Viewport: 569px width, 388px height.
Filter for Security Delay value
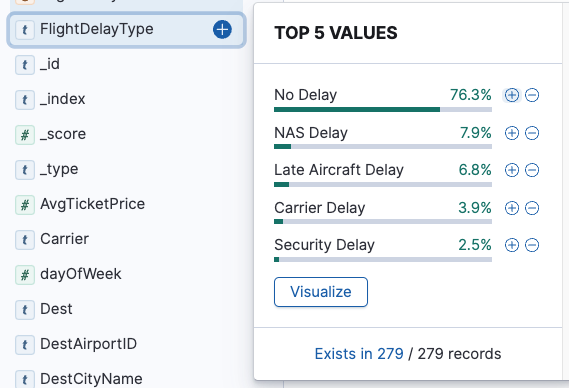coord(512,245)
